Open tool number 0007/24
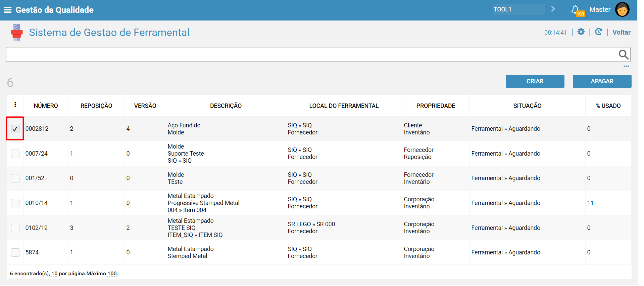This screenshot has width=644, height=286. pos(37,154)
